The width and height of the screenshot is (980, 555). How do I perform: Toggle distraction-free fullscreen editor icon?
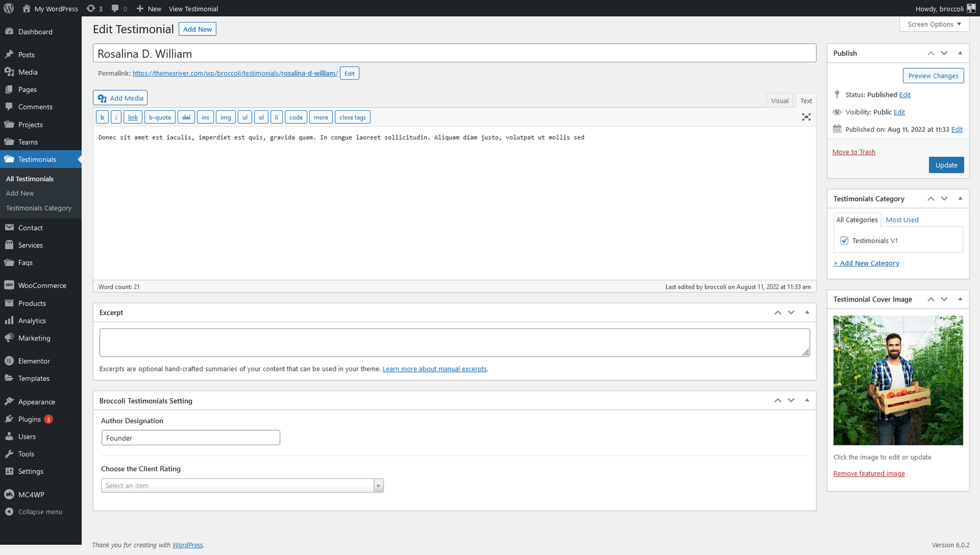pos(807,117)
